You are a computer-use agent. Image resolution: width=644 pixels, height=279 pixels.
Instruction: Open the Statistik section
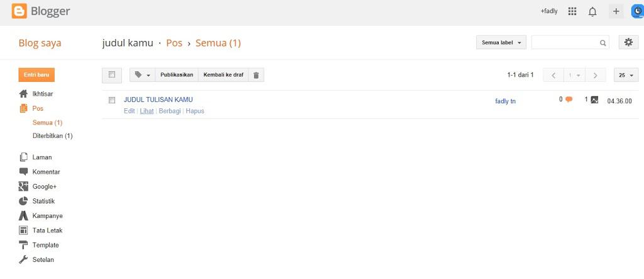43,202
